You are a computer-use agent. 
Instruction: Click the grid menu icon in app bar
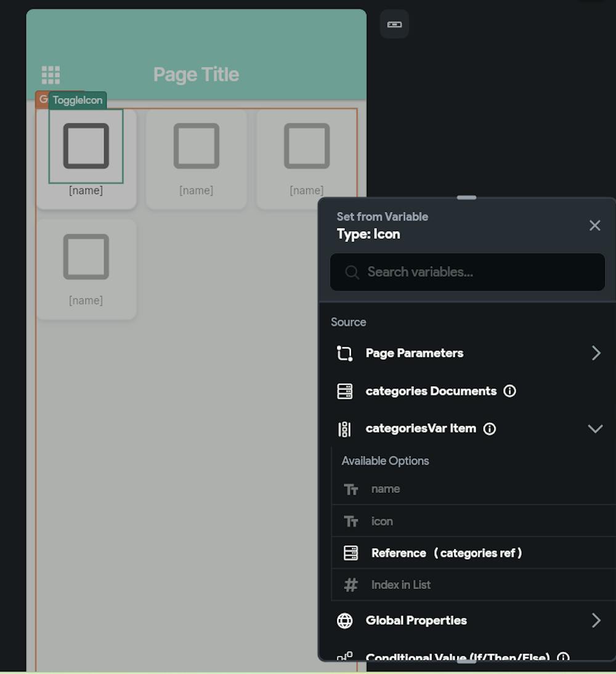[x=51, y=75]
